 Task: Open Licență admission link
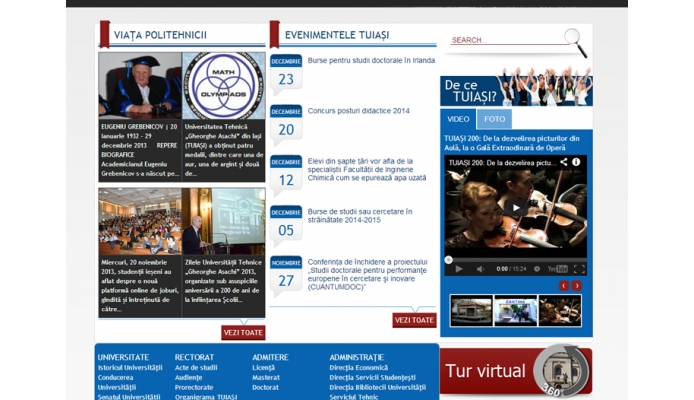pyautogui.click(x=263, y=368)
